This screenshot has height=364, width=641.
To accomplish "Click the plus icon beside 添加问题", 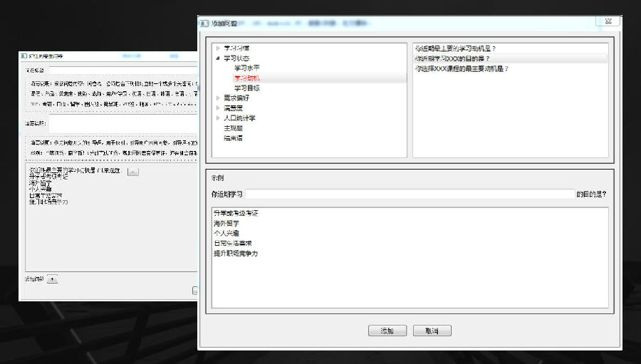I will pyautogui.click(x=52, y=279).
